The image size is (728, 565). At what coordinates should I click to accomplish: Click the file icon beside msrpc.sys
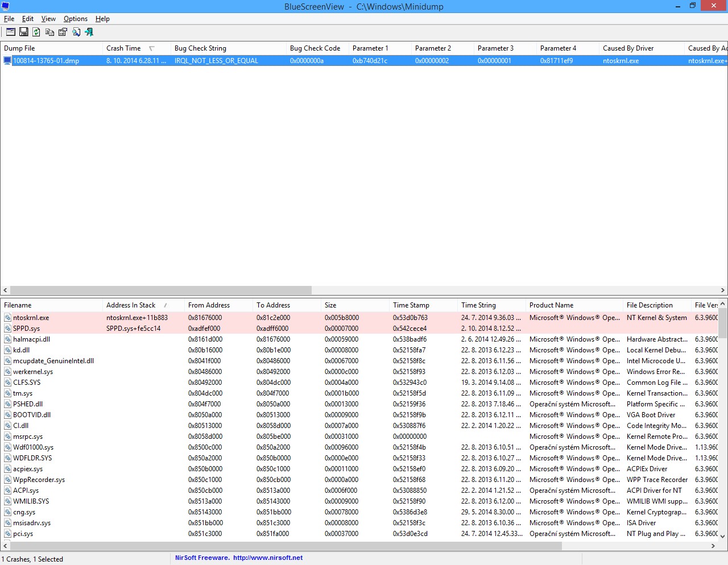click(x=8, y=437)
